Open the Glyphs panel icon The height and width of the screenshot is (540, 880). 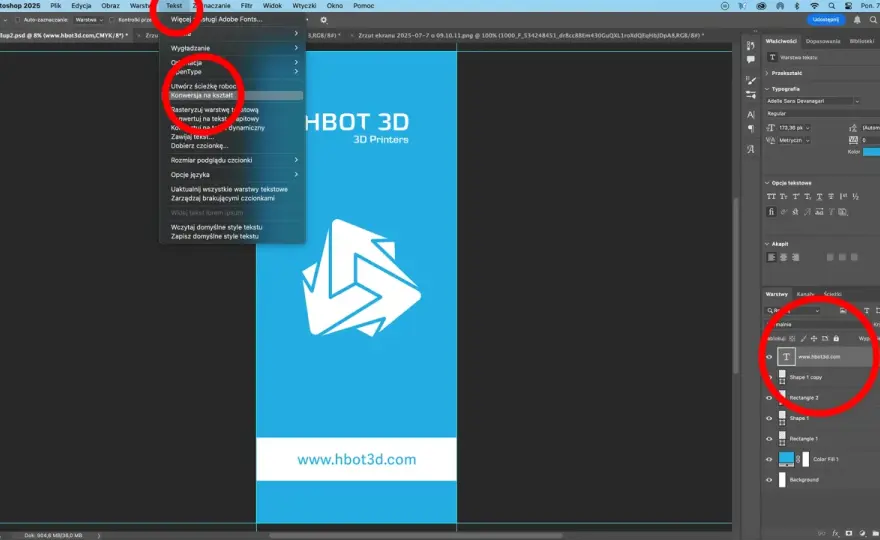750,149
